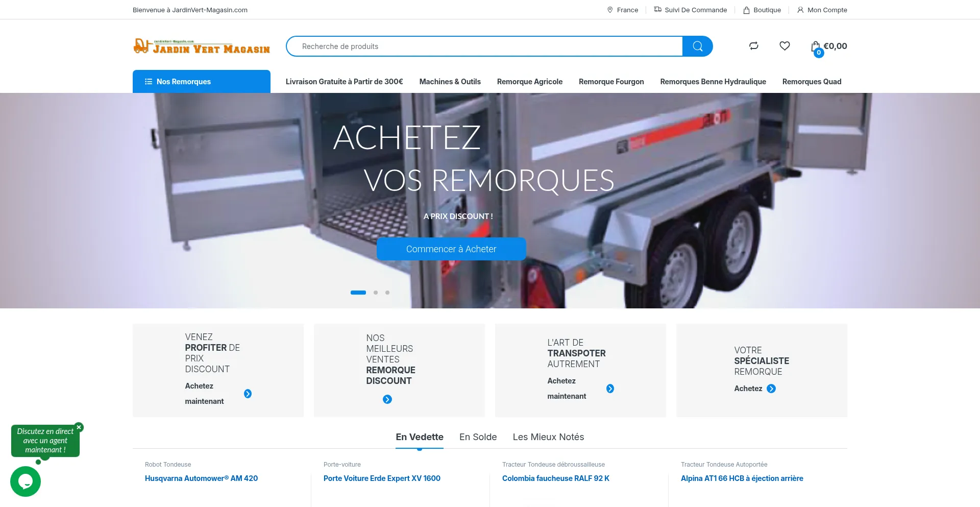Click the arrow icon in Votre Spécialiste Remorque banner
980x507 pixels.
tap(771, 389)
